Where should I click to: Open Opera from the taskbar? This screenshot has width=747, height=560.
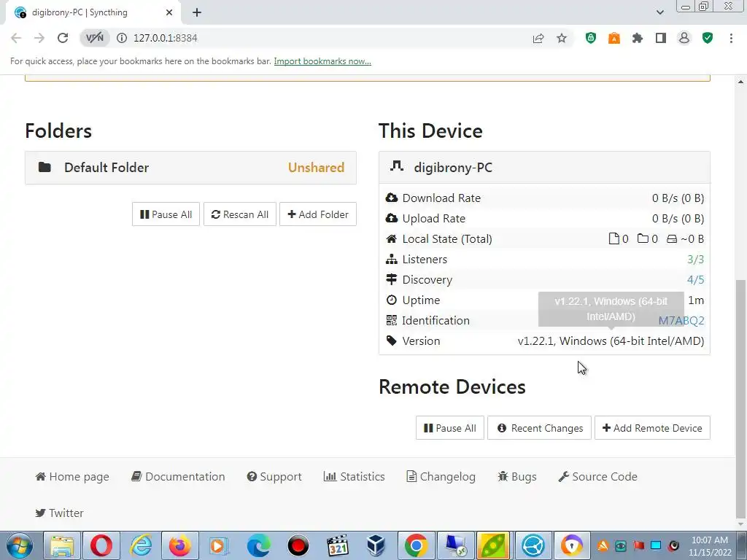click(x=101, y=545)
